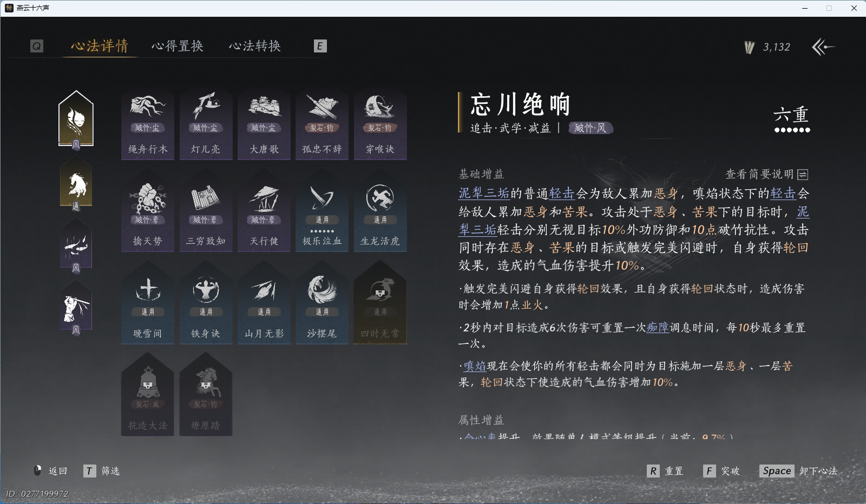The image size is (866, 504).
Task: Open 查看简要说明 summary view
Action: click(x=764, y=174)
